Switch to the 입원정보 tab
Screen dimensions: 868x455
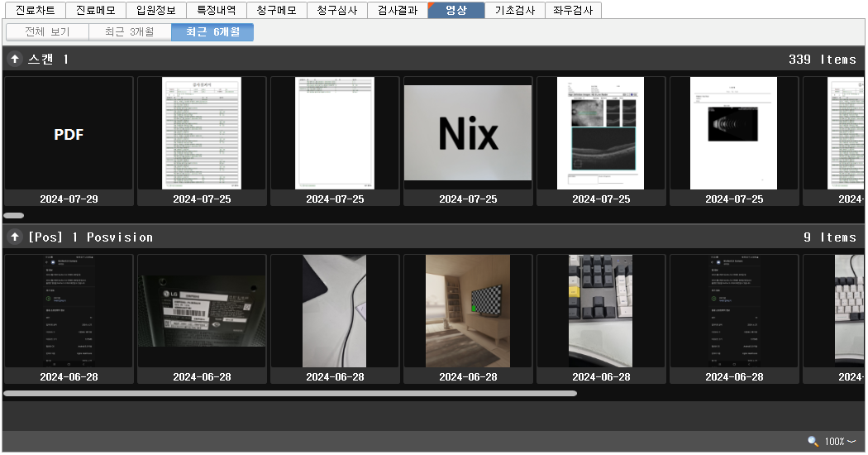tap(155, 11)
